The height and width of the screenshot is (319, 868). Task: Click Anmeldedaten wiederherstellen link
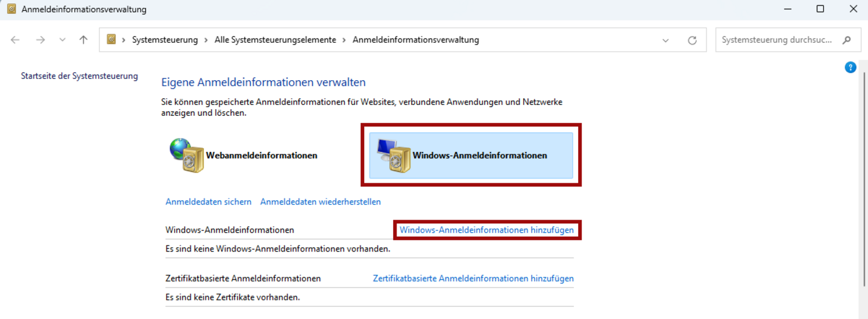321,202
